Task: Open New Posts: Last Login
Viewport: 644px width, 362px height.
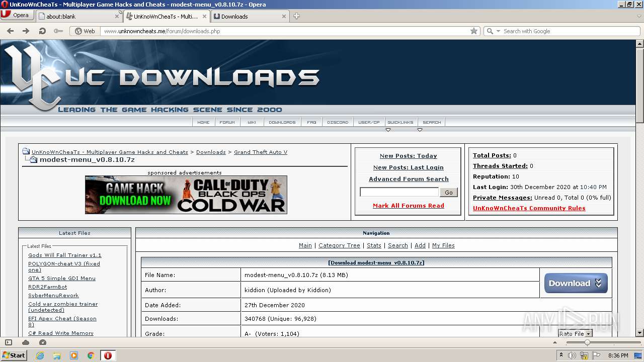Action: (x=409, y=167)
